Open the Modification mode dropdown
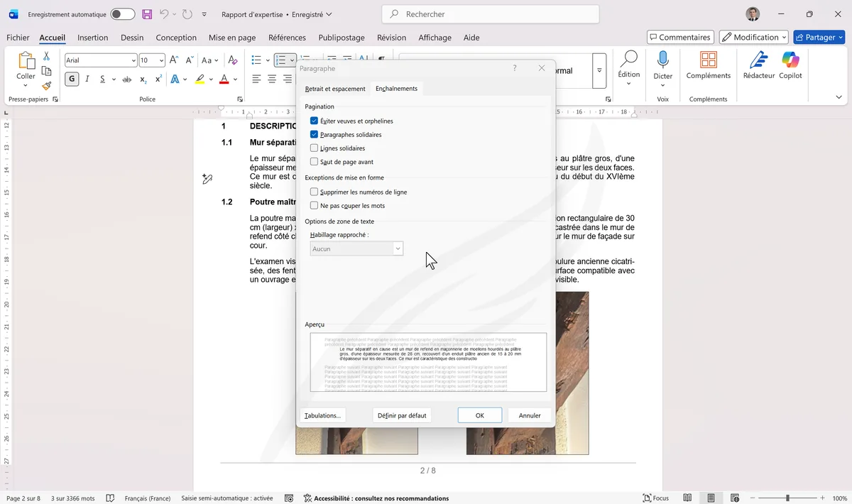 point(753,37)
